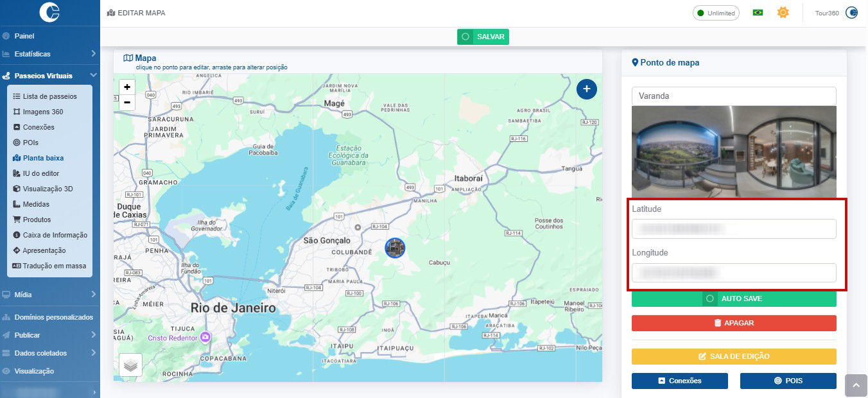Select Visualização 3D in sidebar
The height and width of the screenshot is (398, 868).
pyautogui.click(x=48, y=189)
